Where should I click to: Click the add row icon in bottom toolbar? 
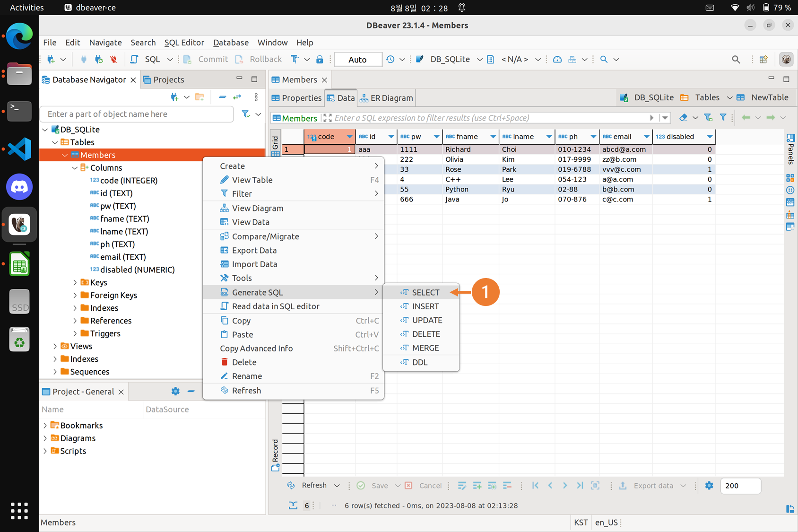point(477,485)
